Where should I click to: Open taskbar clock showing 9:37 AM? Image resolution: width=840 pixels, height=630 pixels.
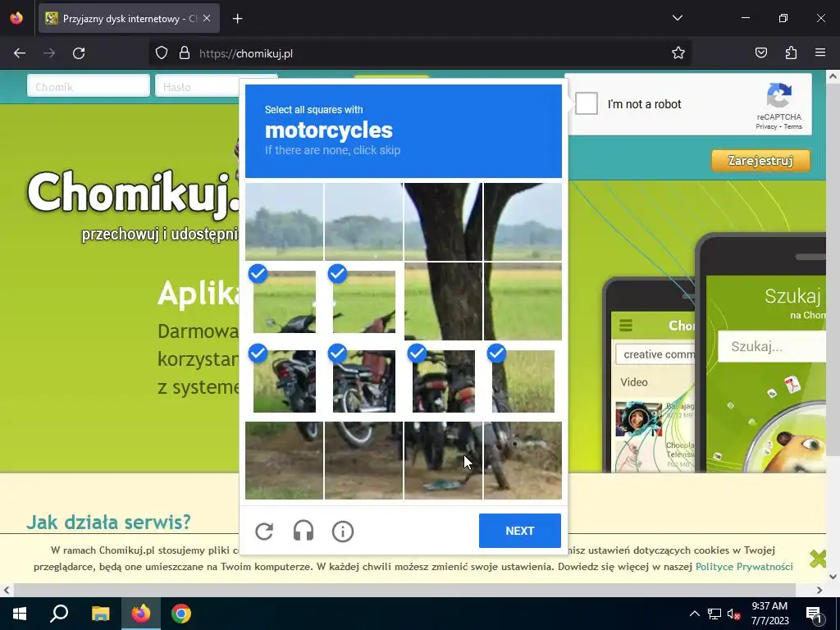pos(769,613)
